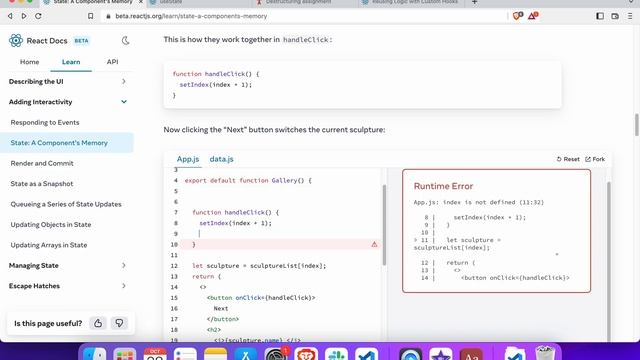Close the State: A Component's Memory tab
Viewport: 640px width, 360px height.
tap(141, 2)
